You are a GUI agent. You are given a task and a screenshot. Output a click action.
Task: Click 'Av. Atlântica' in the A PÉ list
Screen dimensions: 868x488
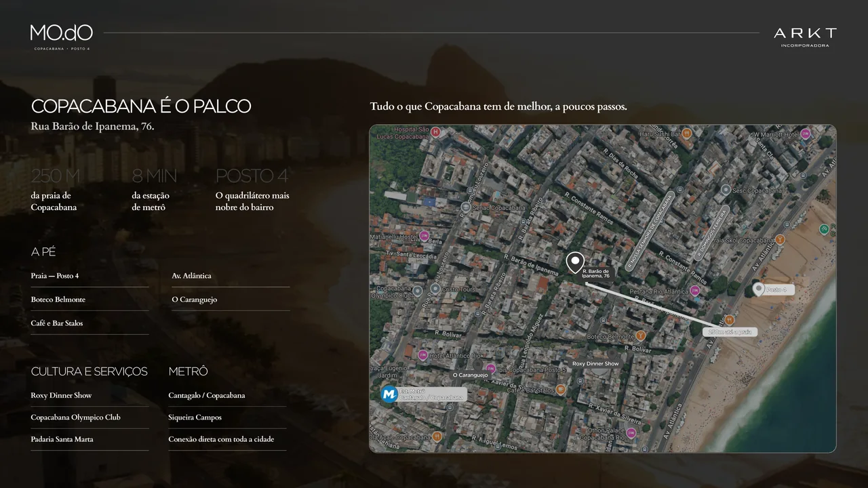pyautogui.click(x=191, y=276)
